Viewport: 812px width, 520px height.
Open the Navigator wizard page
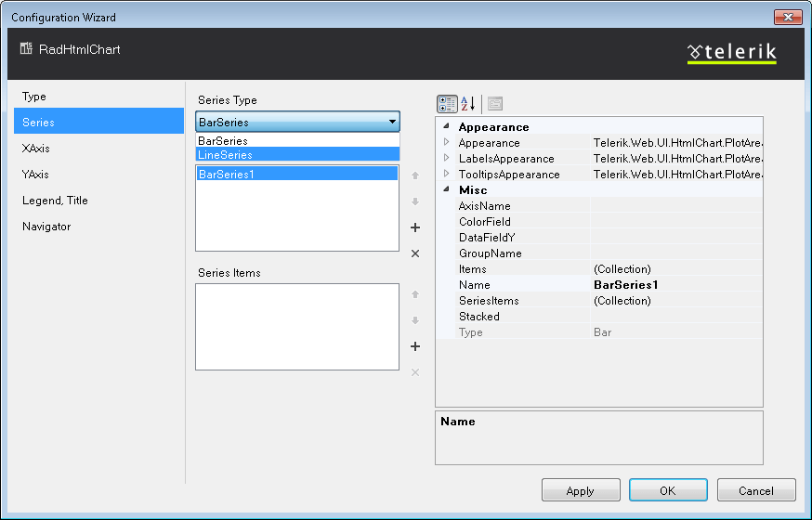pyautogui.click(x=46, y=226)
